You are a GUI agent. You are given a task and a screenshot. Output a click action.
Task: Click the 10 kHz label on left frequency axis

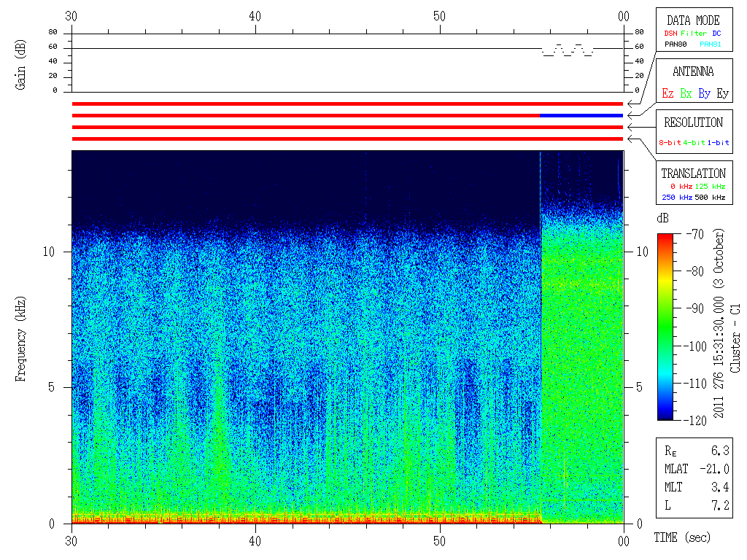(x=49, y=252)
